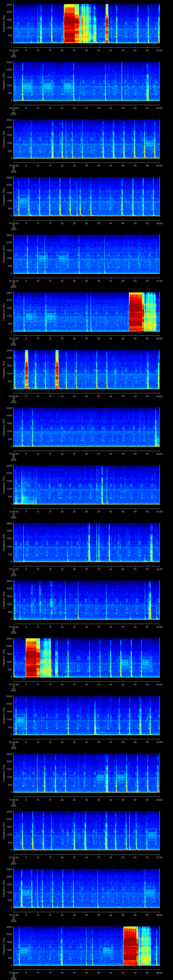Click the 15:22:00 start time label
The width and height of the screenshot is (173, 980).
[x=13, y=50]
